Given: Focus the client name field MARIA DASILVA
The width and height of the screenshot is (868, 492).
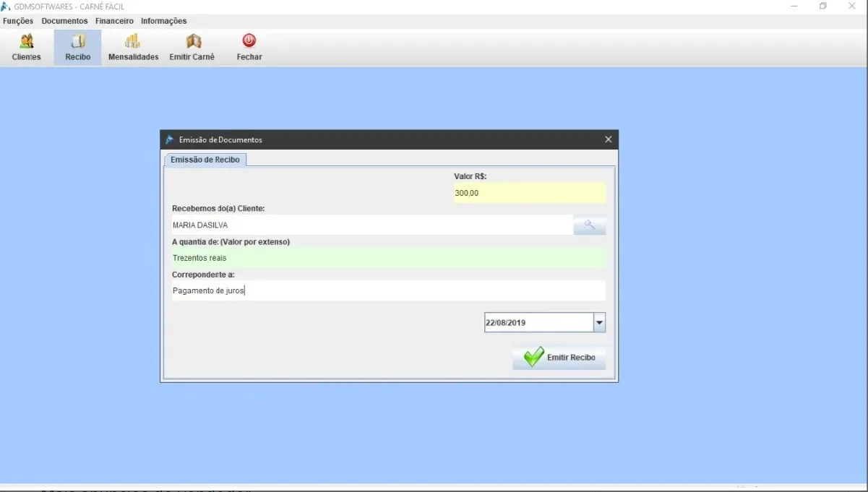Looking at the screenshot, I should click(x=372, y=225).
